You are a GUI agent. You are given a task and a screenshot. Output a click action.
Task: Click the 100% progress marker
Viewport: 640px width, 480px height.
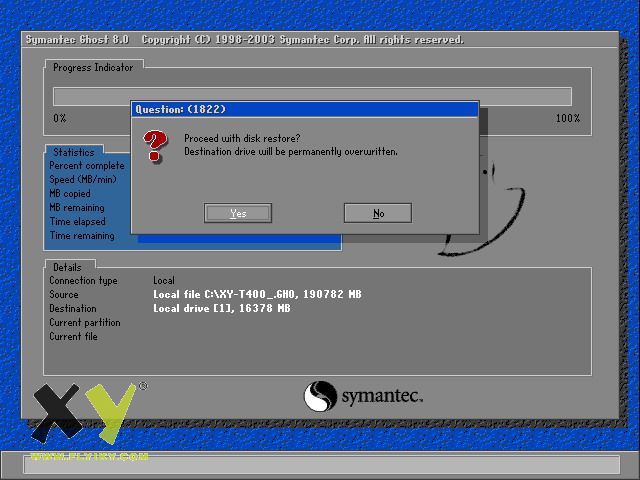point(568,118)
